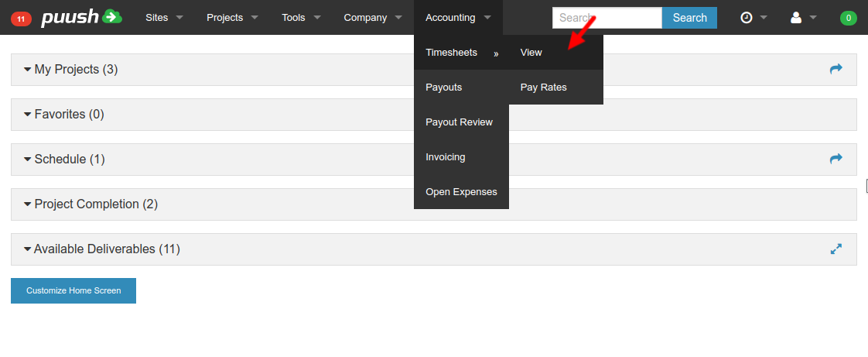The image size is (868, 357).
Task: Click the Customize Home Screen button
Action: 73,291
